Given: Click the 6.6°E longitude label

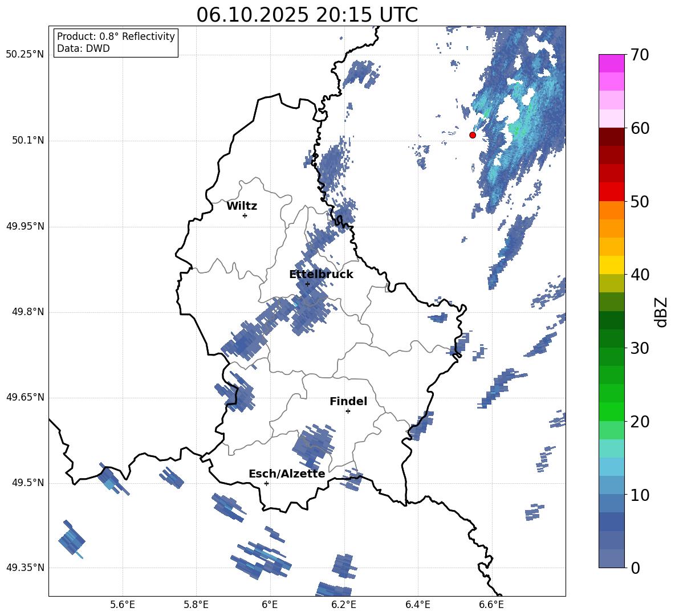Looking at the screenshot, I should pos(491,605).
